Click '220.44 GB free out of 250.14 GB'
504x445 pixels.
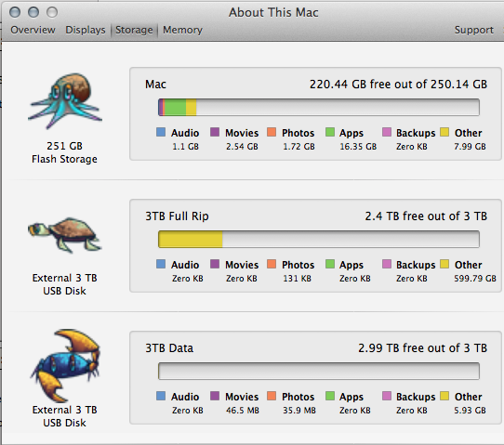(x=398, y=85)
